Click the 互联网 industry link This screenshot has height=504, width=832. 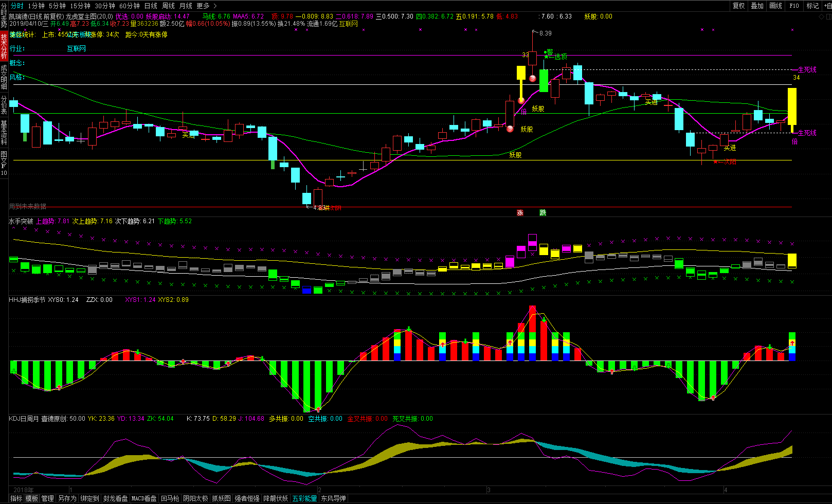[76, 48]
